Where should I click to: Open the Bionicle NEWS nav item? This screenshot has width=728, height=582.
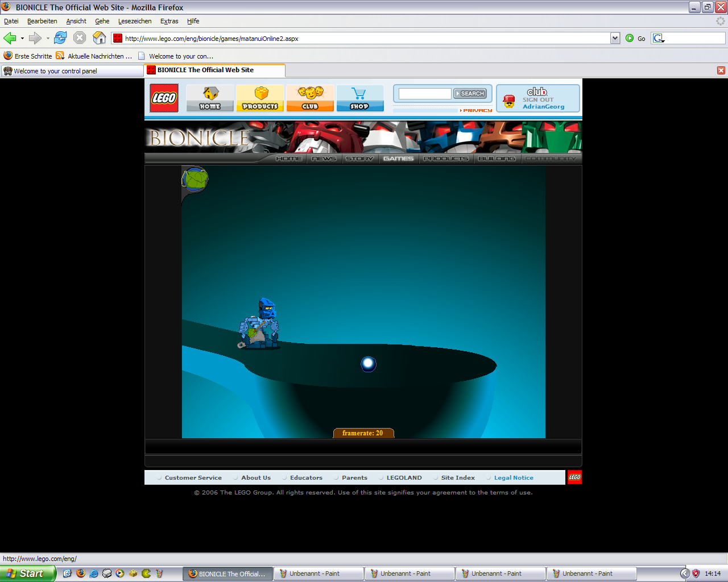tap(324, 159)
